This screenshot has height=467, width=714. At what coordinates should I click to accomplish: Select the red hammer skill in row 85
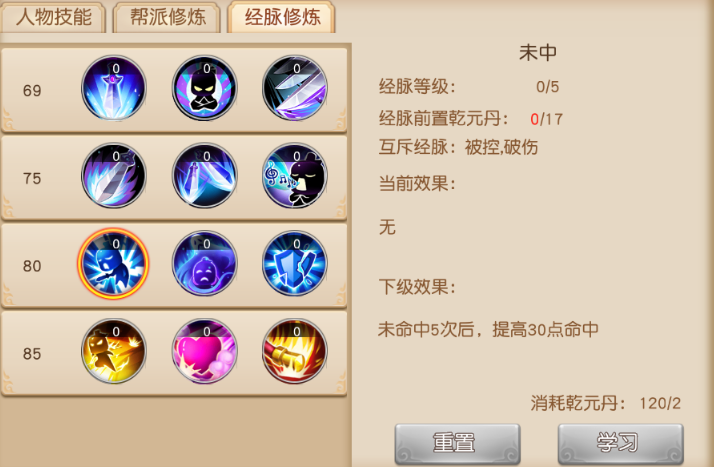(x=295, y=351)
